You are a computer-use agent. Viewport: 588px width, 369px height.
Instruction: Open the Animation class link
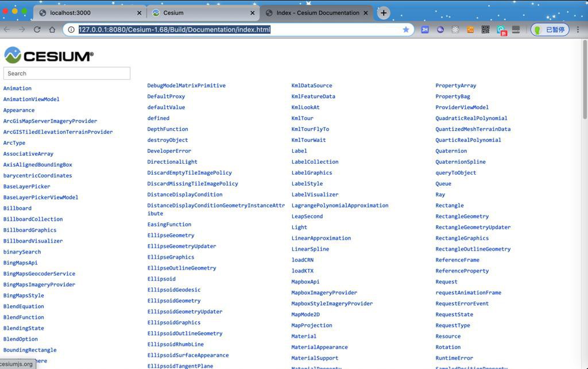[17, 88]
